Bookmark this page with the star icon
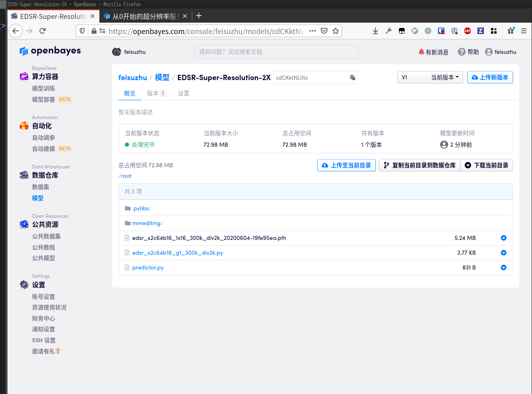This screenshot has height=394, width=532. pos(336,31)
